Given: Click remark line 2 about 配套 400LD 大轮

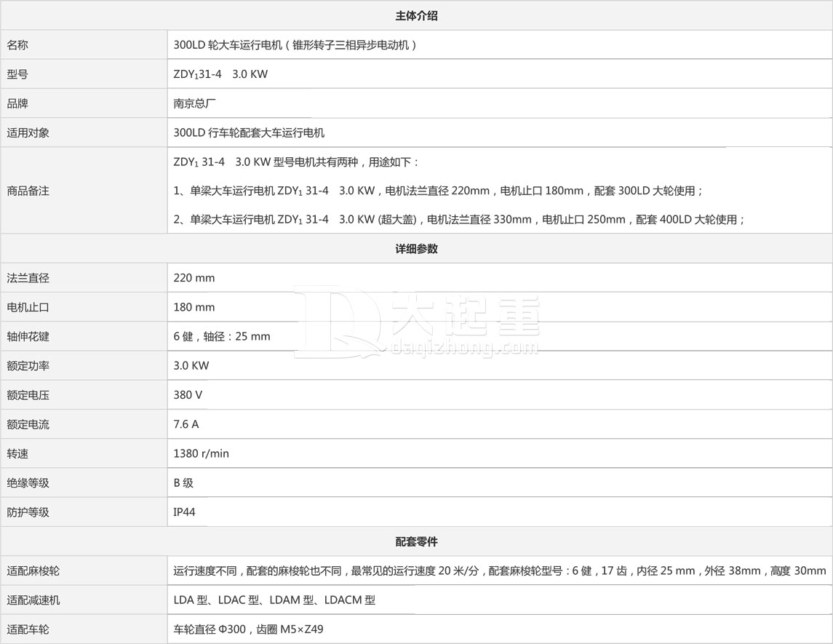Looking at the screenshot, I should 459,220.
